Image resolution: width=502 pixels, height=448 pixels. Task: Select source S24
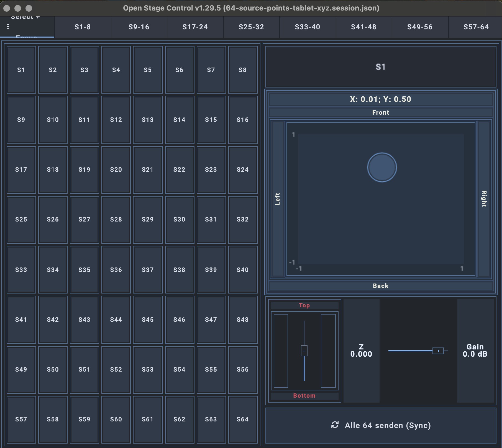coord(243,169)
